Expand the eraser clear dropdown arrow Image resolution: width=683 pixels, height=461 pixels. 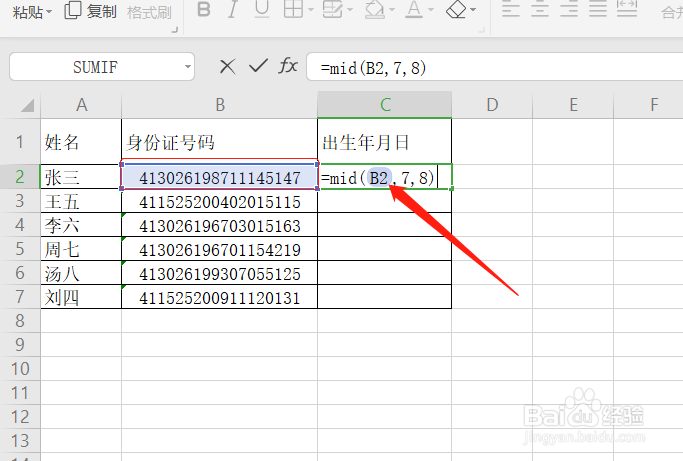tap(473, 10)
